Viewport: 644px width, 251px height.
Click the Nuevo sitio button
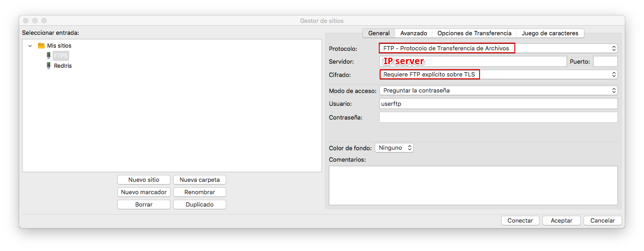(144, 180)
